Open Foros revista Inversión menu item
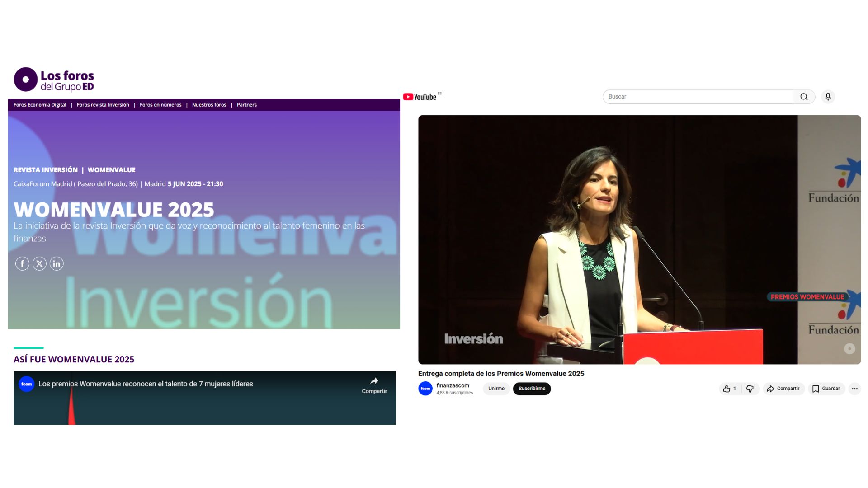Image resolution: width=868 pixels, height=488 pixels. pos(103,105)
